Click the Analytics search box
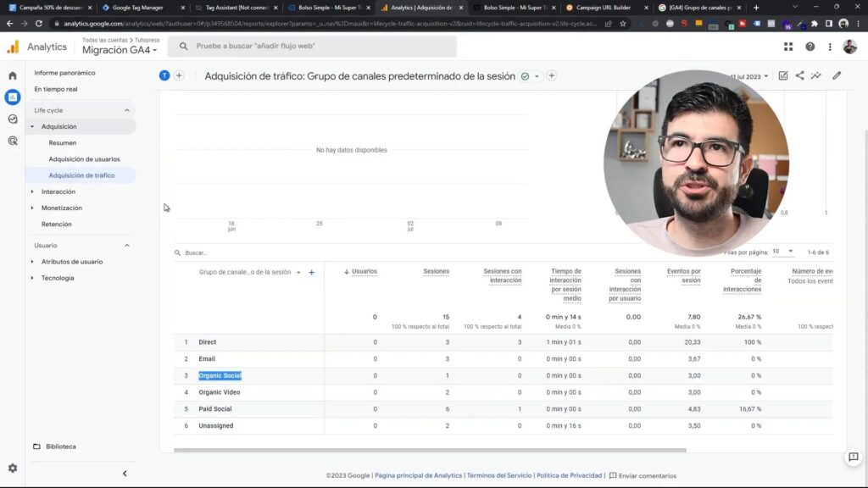Screen dimensions: 868x488 312,47
